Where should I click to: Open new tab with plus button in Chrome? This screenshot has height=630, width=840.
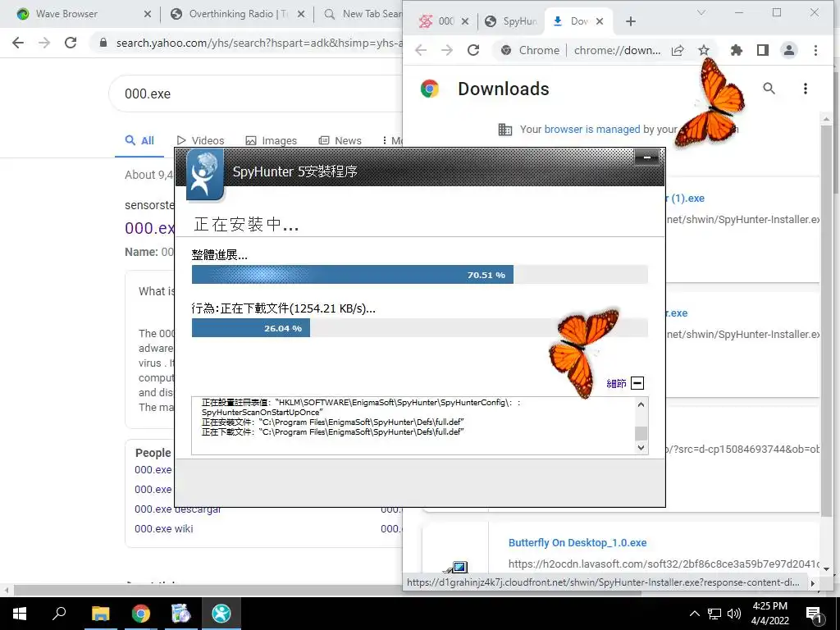pyautogui.click(x=631, y=21)
